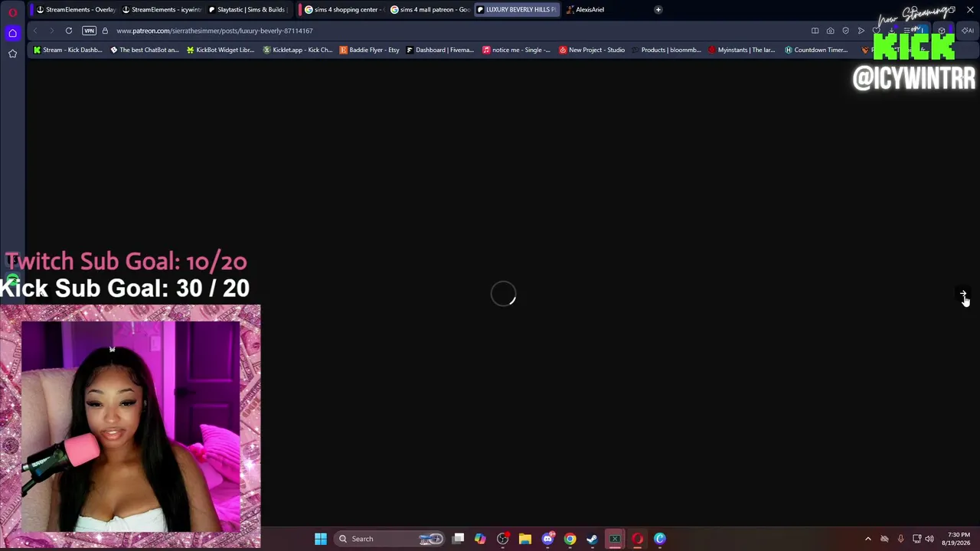Open Products bloommb bookmark

[667, 50]
